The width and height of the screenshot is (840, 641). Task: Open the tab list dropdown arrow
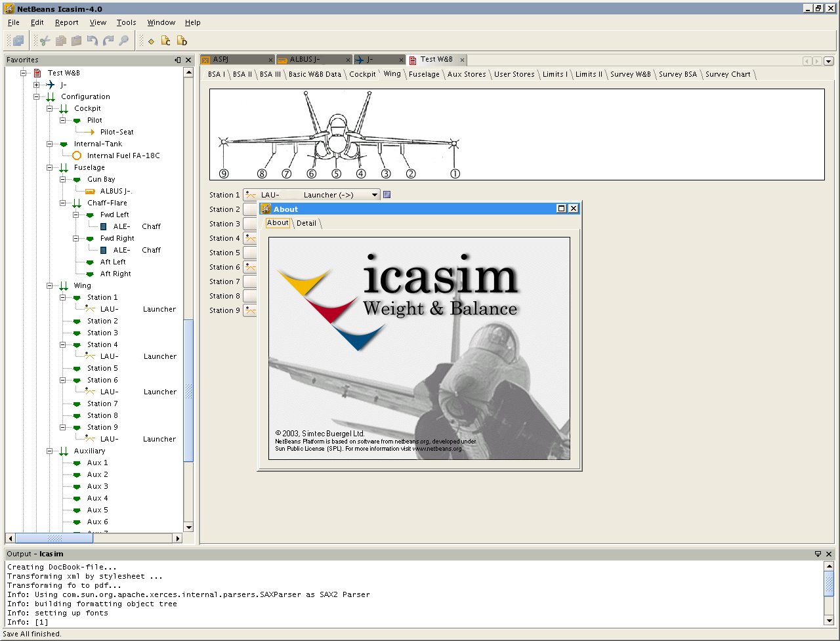pyautogui.click(x=828, y=61)
